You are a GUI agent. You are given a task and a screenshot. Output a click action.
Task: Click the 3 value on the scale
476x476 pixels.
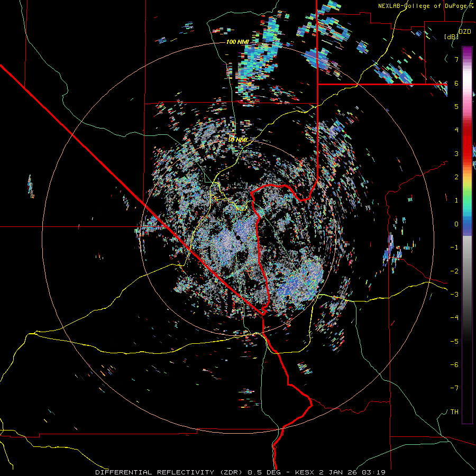coord(456,153)
